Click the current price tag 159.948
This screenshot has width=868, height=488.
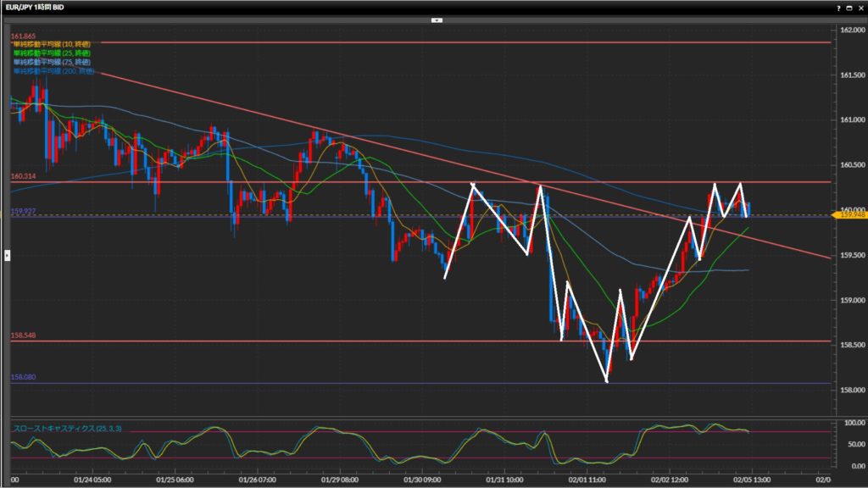tap(849, 215)
